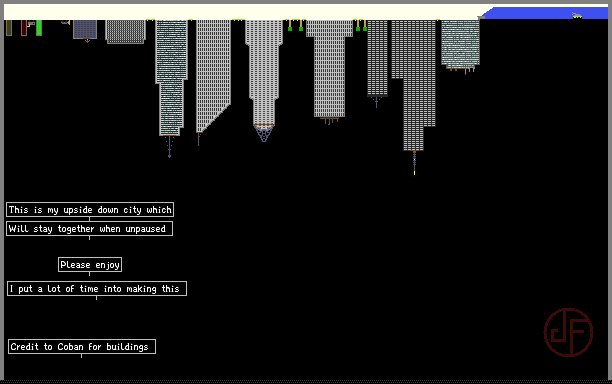Click the wide short dark gray building
The image size is (612, 384).
point(126,31)
